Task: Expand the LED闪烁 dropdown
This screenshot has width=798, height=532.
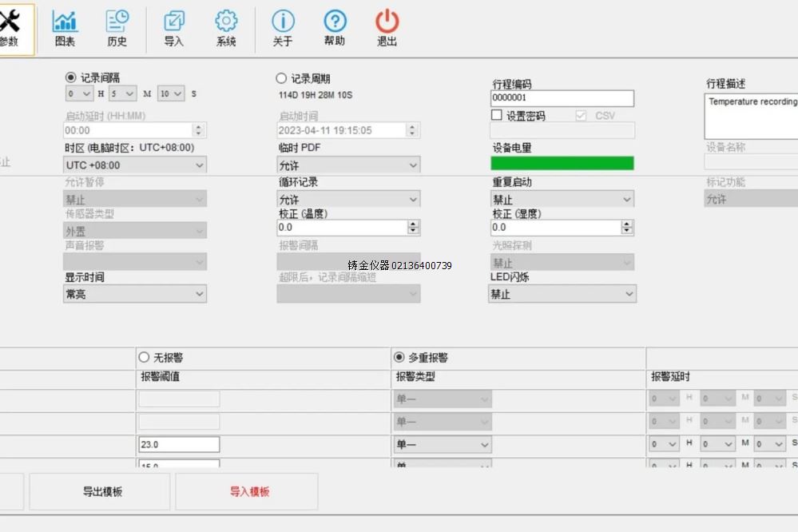Action: [x=562, y=294]
